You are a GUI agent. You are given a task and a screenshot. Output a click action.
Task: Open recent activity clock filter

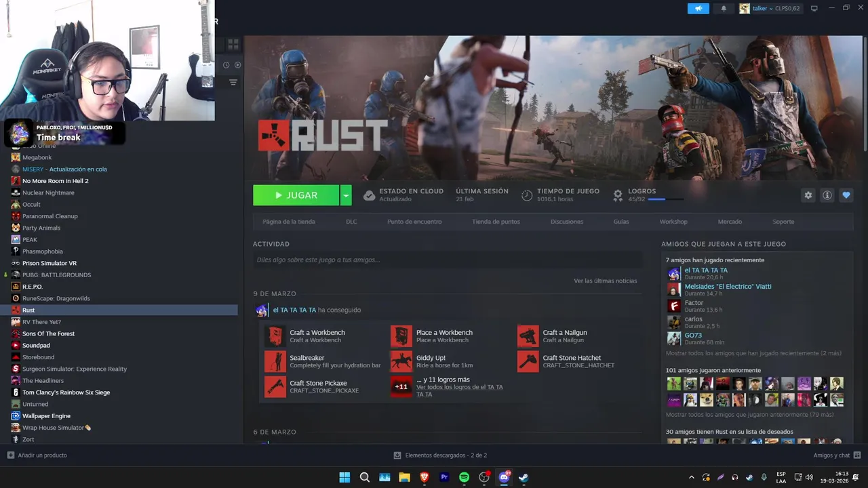226,65
